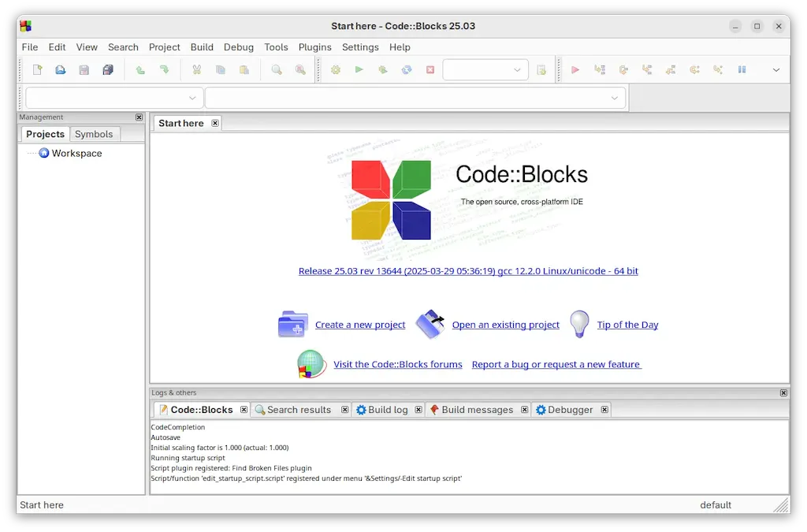Click the Step into debug icon
Viewport: 807px width, 532px height.
(x=647, y=69)
